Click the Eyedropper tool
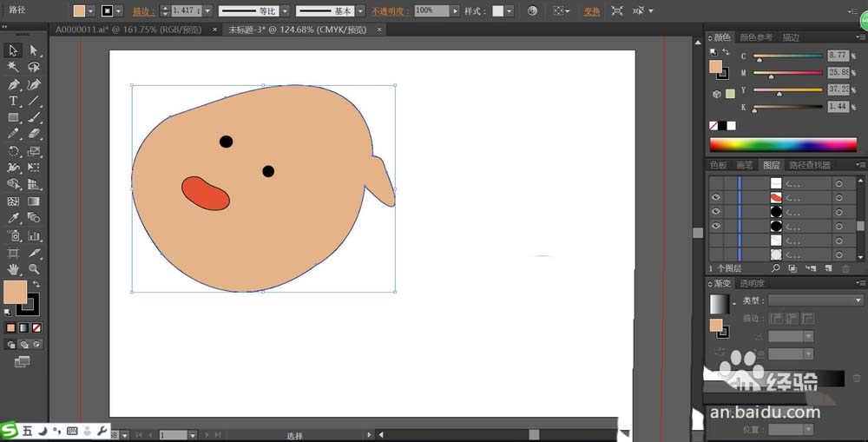868x442 pixels. [13, 218]
